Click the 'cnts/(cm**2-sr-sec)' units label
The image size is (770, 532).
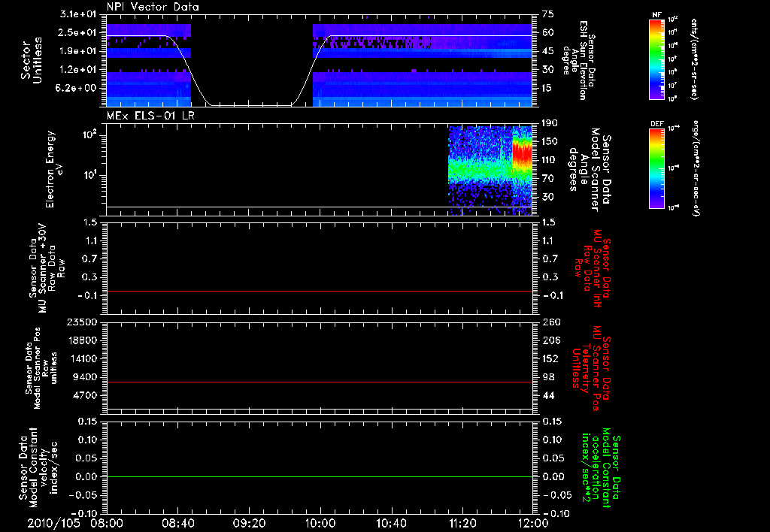[x=694, y=59]
